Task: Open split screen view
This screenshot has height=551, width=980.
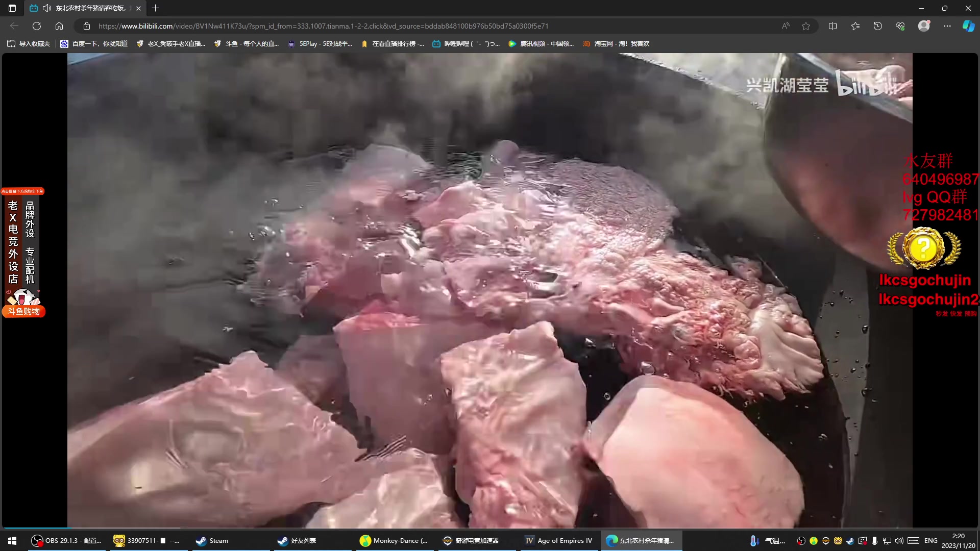Action: tap(832, 26)
